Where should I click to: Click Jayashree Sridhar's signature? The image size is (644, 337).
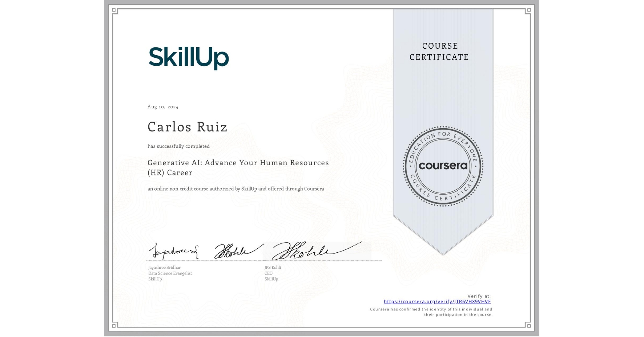(174, 251)
